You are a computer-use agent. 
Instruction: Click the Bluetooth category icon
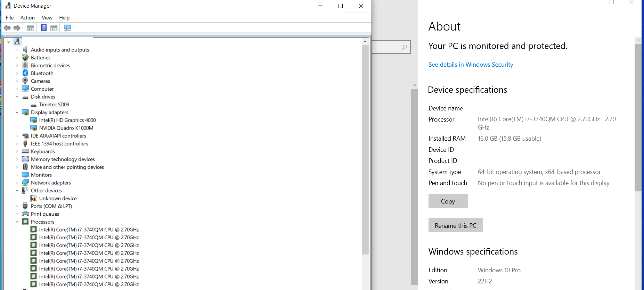point(25,73)
